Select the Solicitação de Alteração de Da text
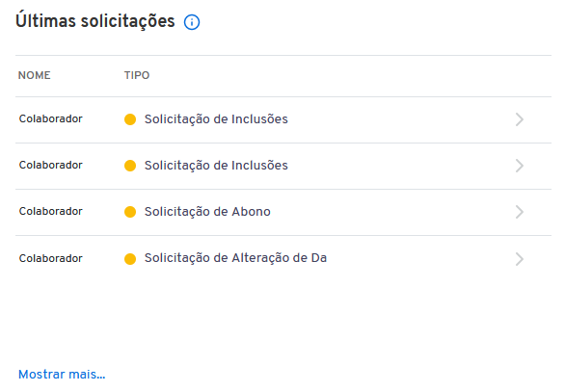The image size is (565, 392). (x=235, y=258)
